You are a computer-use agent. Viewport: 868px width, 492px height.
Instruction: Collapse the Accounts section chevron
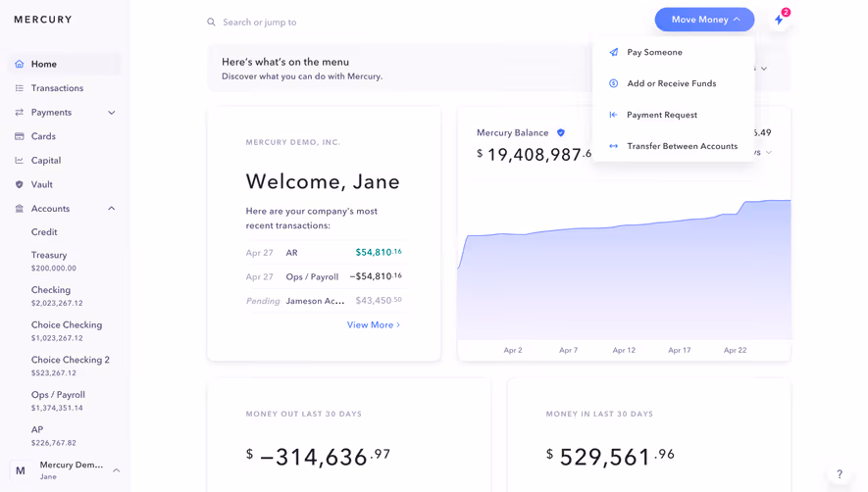(x=111, y=209)
